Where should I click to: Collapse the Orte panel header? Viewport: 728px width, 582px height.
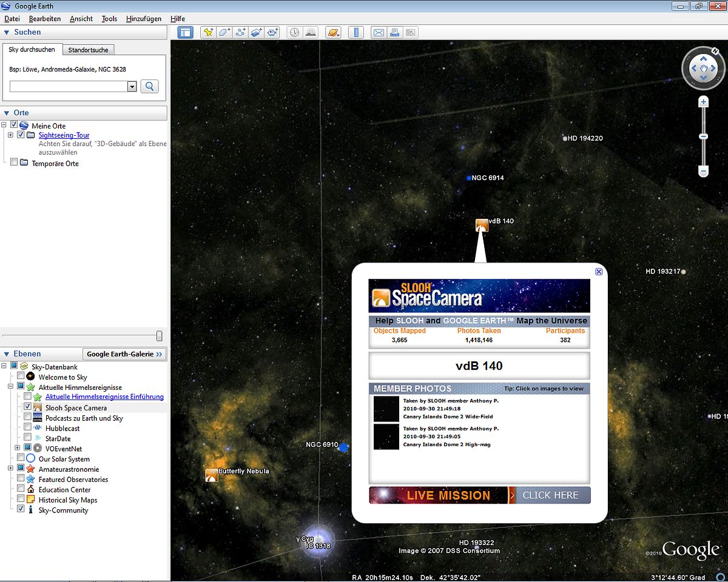tap(7, 113)
